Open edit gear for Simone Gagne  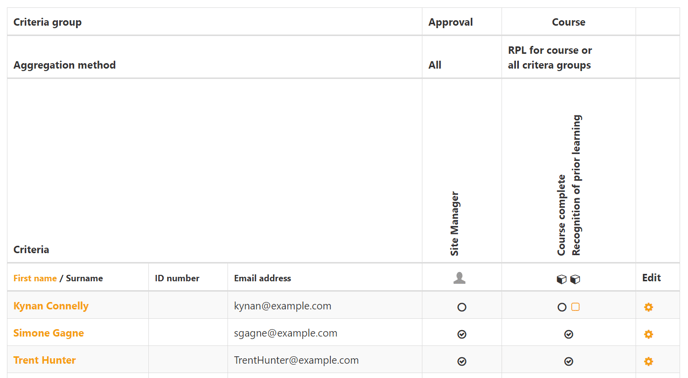point(649,335)
